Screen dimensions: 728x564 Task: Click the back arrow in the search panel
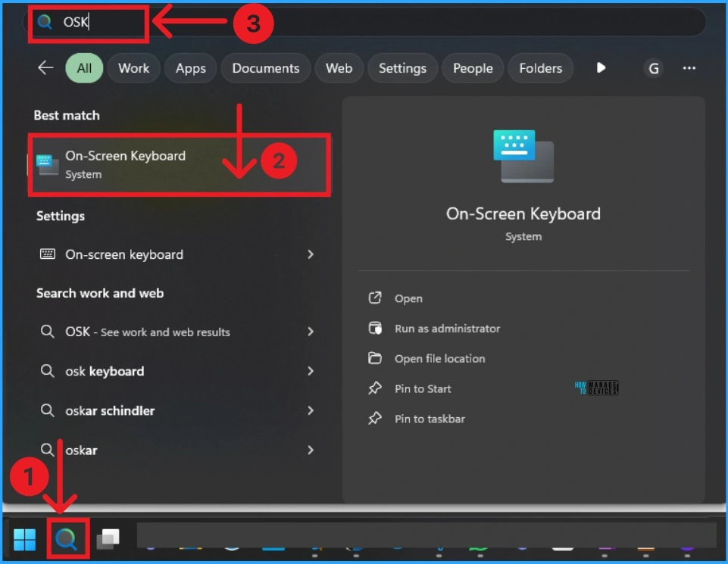(45, 67)
